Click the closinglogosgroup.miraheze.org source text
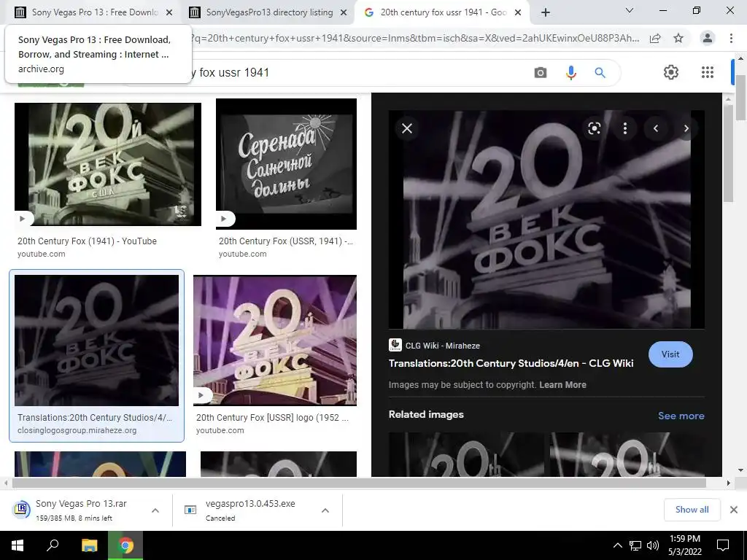This screenshot has width=747, height=560. click(x=77, y=430)
